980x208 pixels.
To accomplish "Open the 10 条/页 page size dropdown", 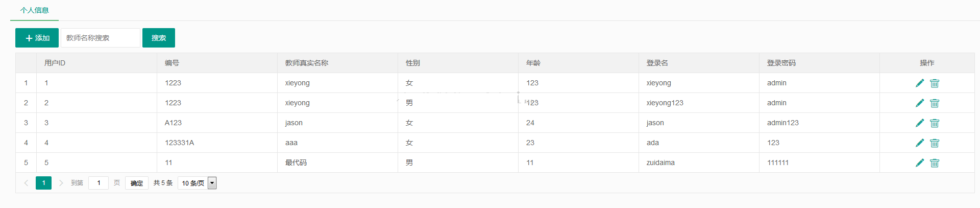I will click(x=197, y=183).
